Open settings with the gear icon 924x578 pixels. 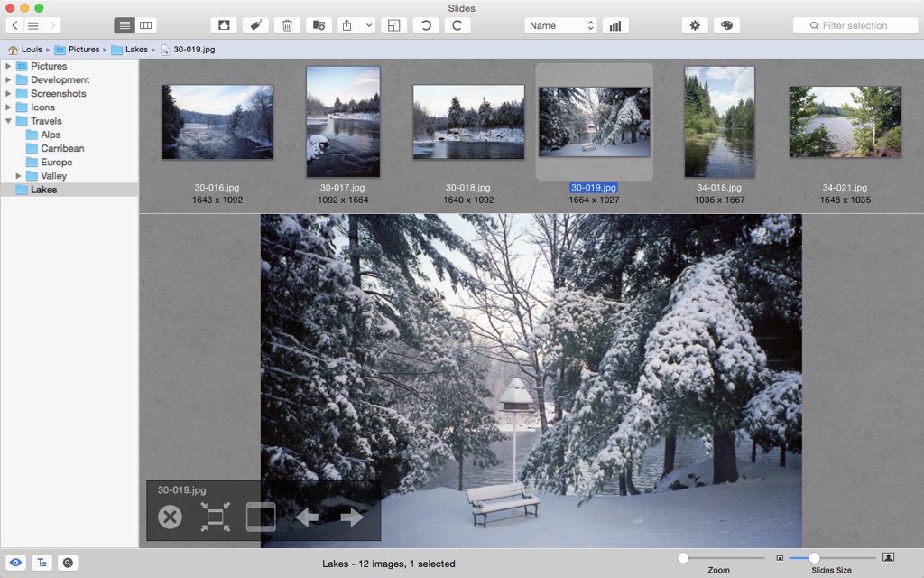[x=695, y=25]
